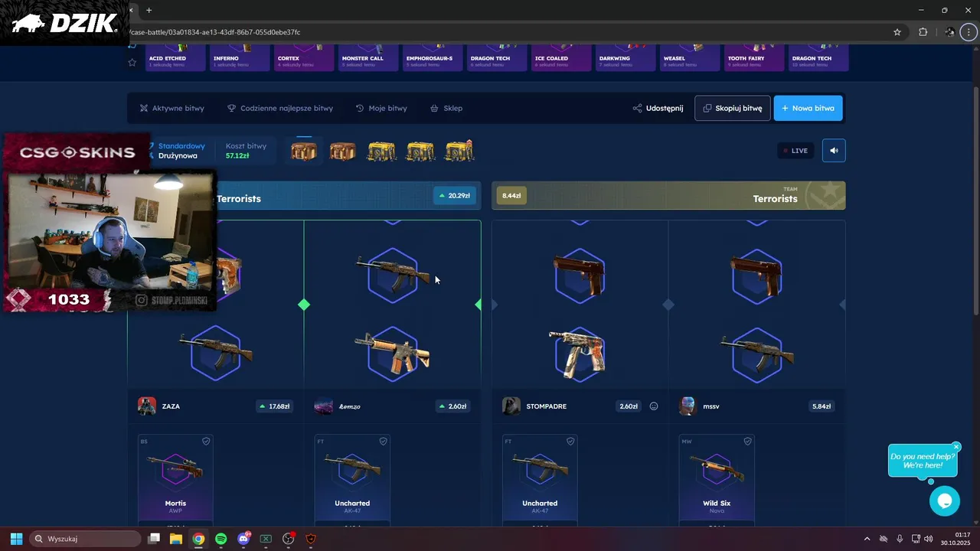
Task: Select the fourth case, a yellow crate
Action: 420,151
